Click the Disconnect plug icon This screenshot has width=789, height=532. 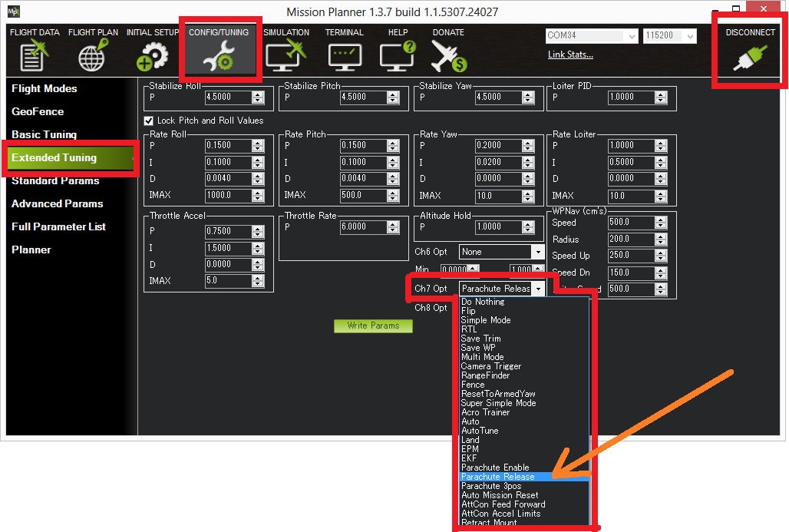coord(749,59)
